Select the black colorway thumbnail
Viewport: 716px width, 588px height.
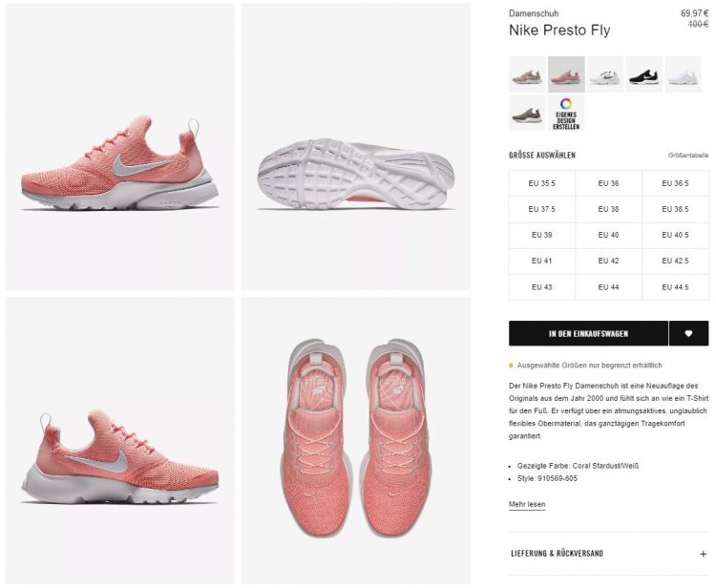coord(643,74)
